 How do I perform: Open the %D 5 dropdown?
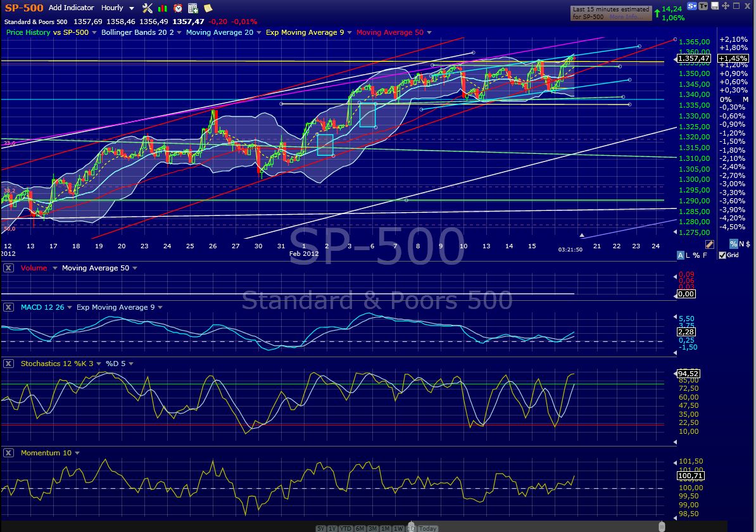130,364
